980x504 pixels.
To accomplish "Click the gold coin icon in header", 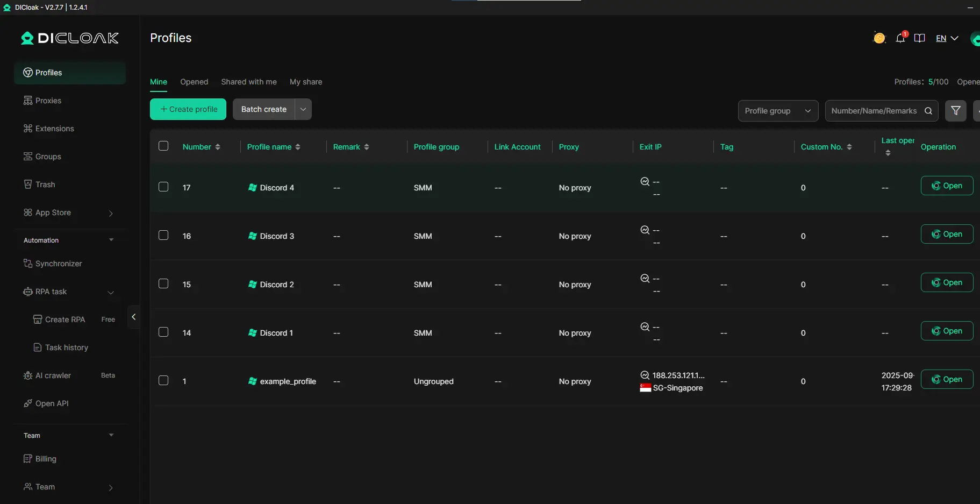I will point(879,38).
